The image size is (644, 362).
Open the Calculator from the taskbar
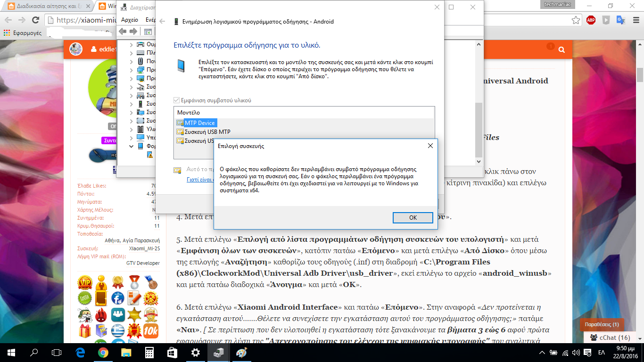pyautogui.click(x=149, y=353)
